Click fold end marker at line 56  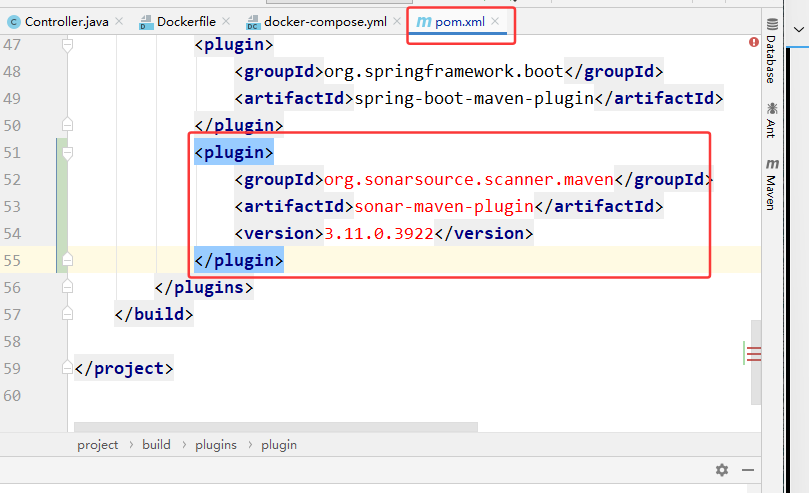click(x=67, y=287)
